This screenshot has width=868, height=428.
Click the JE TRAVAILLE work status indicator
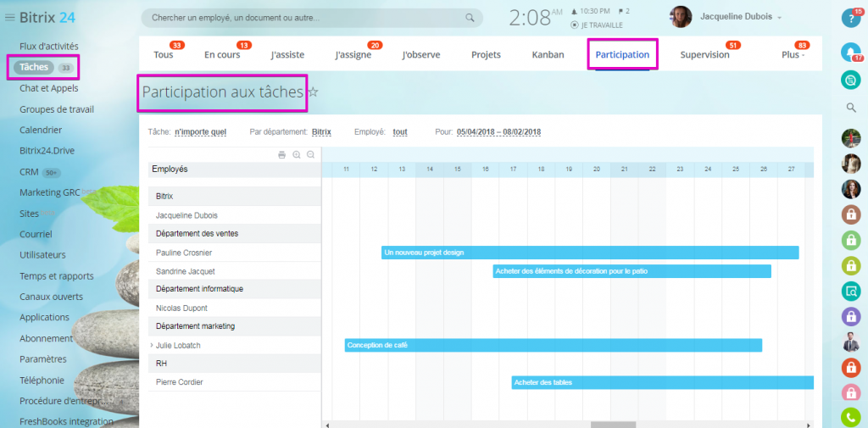point(596,25)
